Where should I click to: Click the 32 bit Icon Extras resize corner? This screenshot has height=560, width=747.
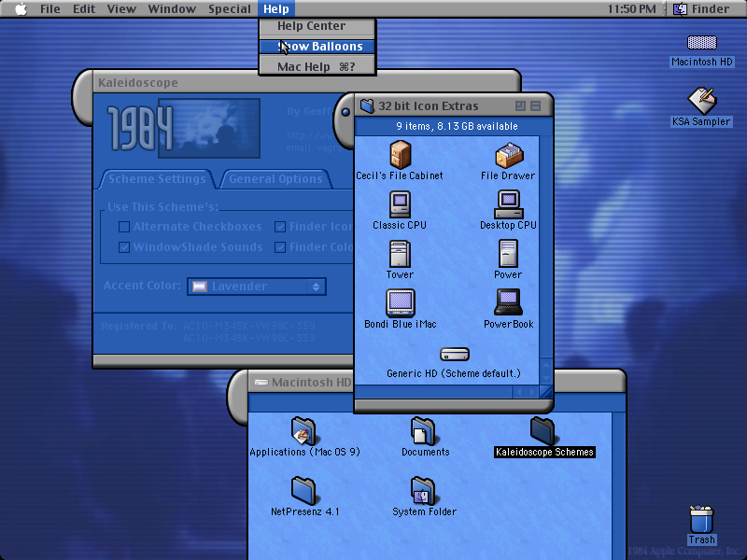pos(546,392)
